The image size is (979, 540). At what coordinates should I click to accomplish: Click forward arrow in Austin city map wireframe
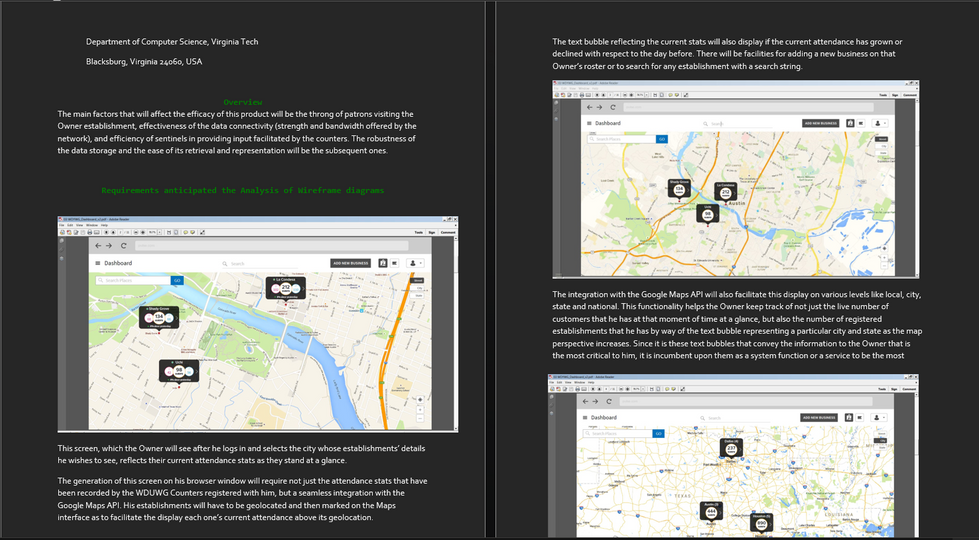click(599, 107)
